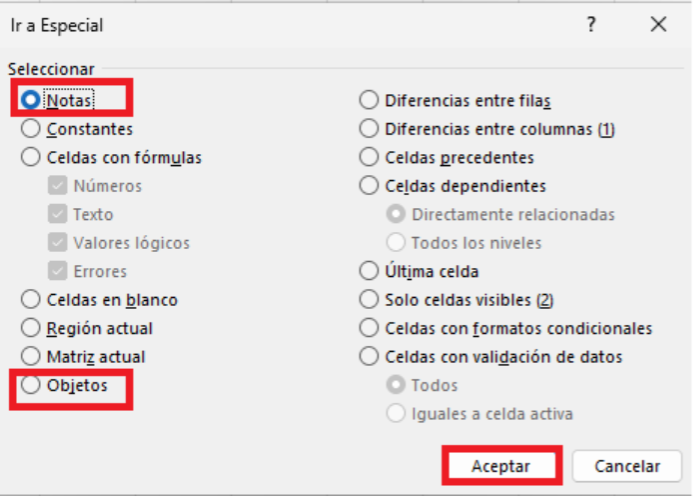Open help with question mark icon

591,24
